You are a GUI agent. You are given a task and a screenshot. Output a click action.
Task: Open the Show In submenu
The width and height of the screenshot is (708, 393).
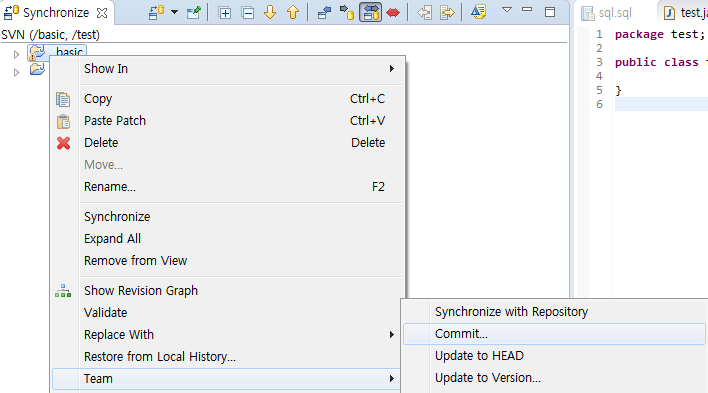click(228, 69)
